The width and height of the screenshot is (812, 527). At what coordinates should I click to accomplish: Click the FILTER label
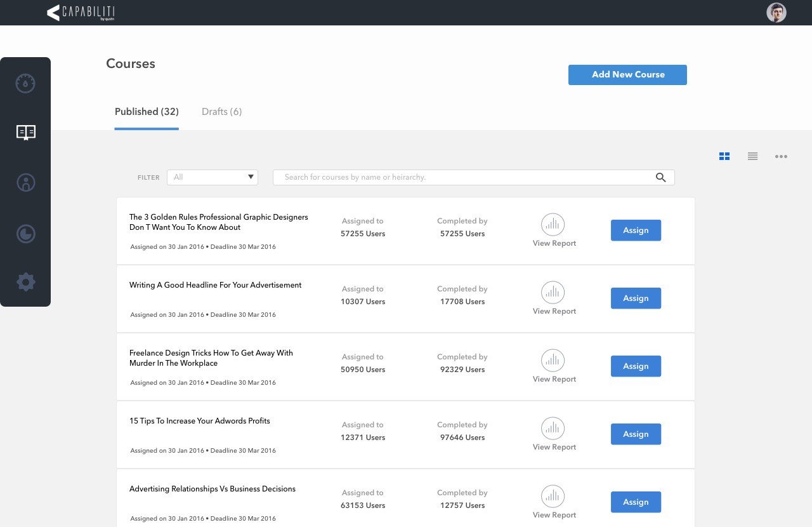pos(148,178)
